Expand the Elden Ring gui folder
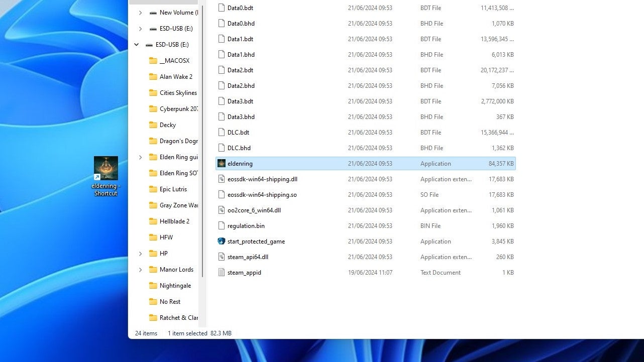The height and width of the screenshot is (362, 644). [140, 157]
